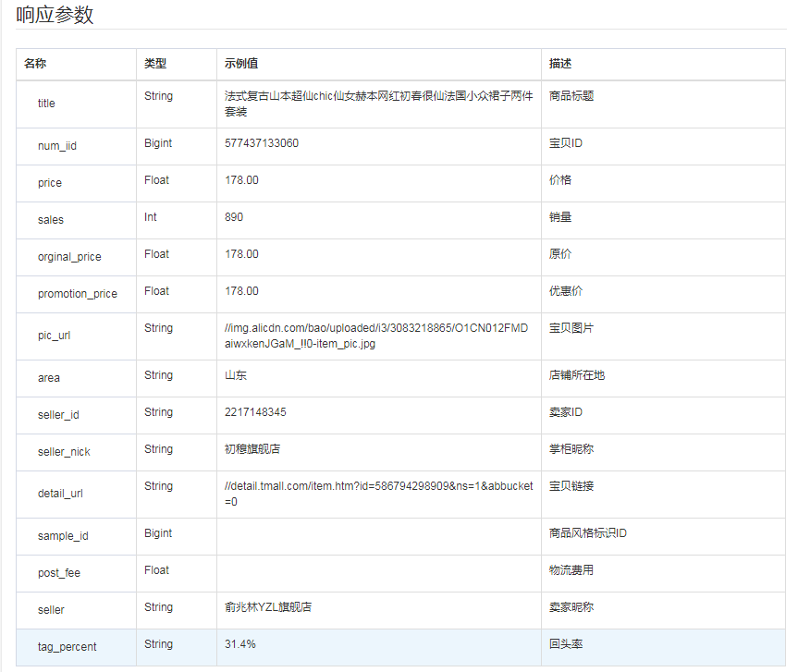
Task: Click the 物流费用 description
Action: pos(571,570)
